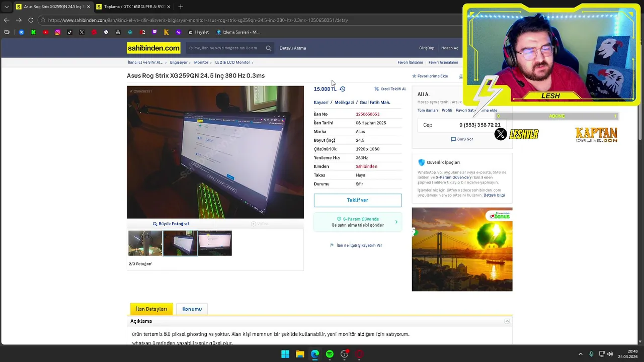Open the İzleme Süreleri bookmark
644x362 pixels.
238,32
